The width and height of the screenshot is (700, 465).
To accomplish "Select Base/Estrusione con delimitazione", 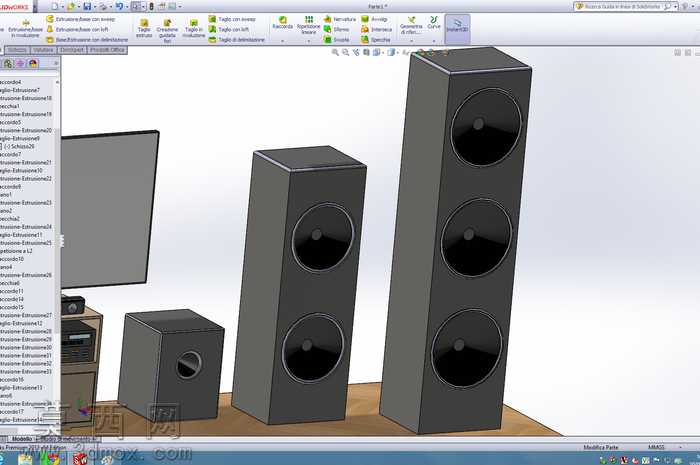I will point(87,40).
